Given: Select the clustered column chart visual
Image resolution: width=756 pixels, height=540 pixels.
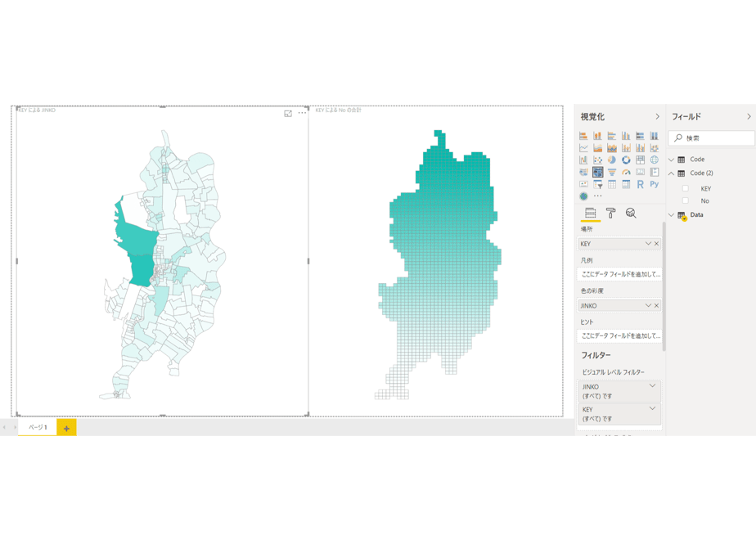Looking at the screenshot, I should (626, 136).
